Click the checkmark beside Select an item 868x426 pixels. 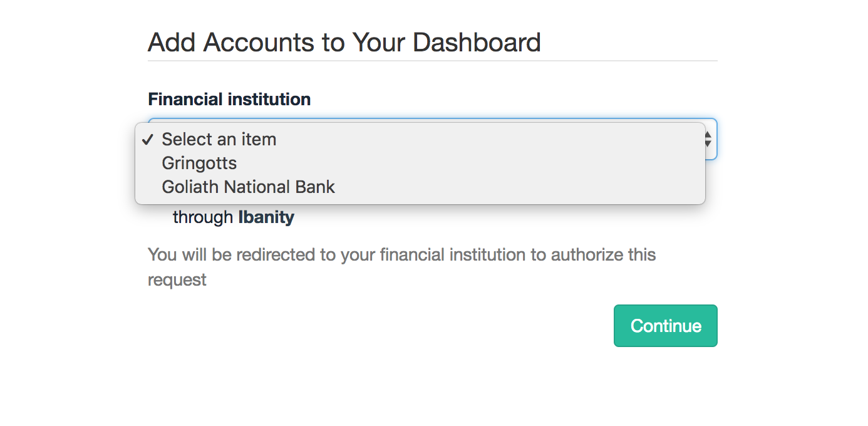click(148, 139)
